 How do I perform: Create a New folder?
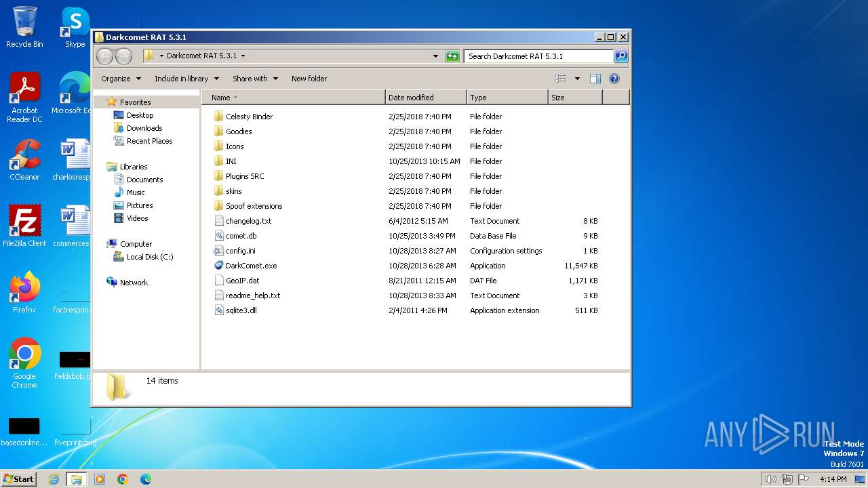click(309, 79)
